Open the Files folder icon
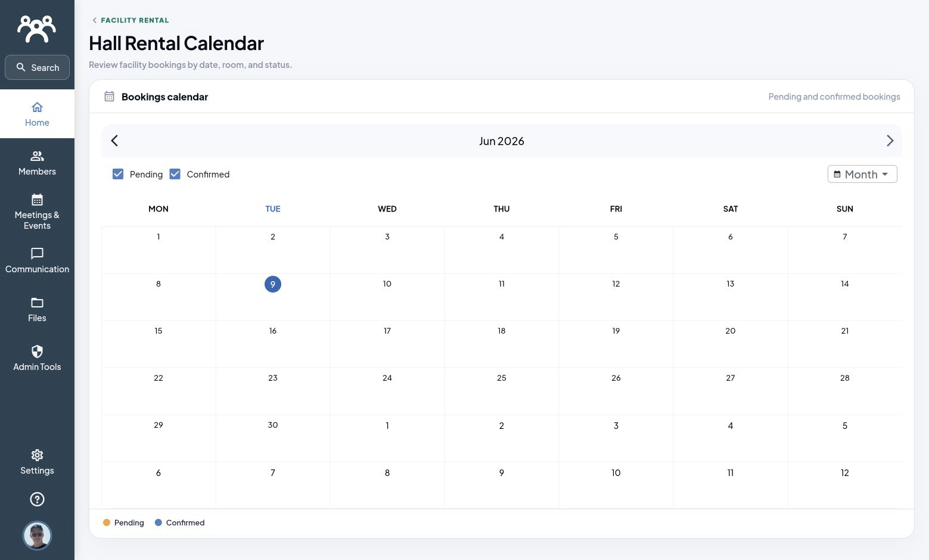The height and width of the screenshot is (560, 929). pos(37,303)
